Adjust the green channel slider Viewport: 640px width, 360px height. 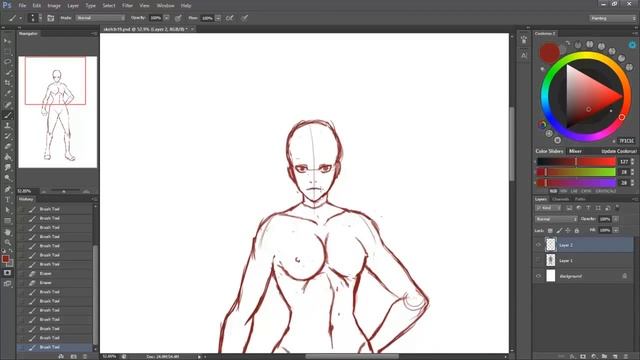(576, 172)
